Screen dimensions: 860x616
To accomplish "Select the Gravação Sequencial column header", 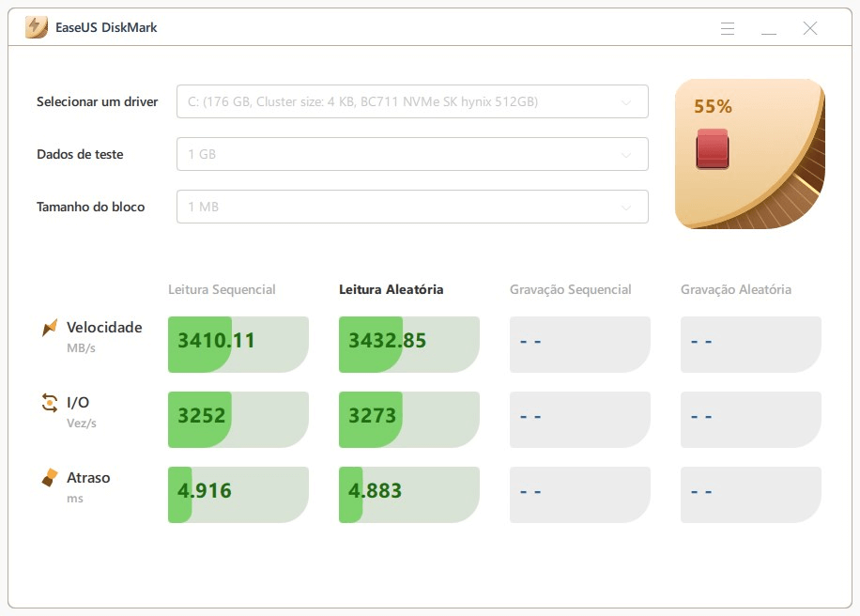I will pyautogui.click(x=571, y=289).
